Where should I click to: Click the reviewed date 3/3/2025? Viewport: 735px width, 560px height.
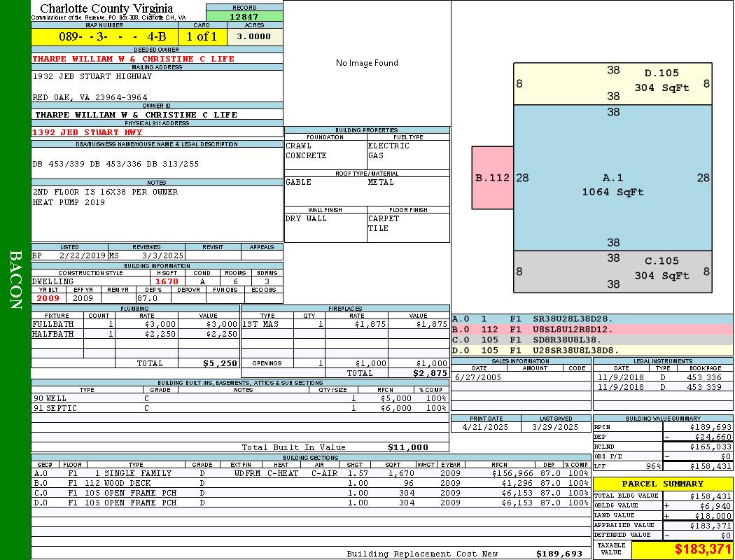162,256
